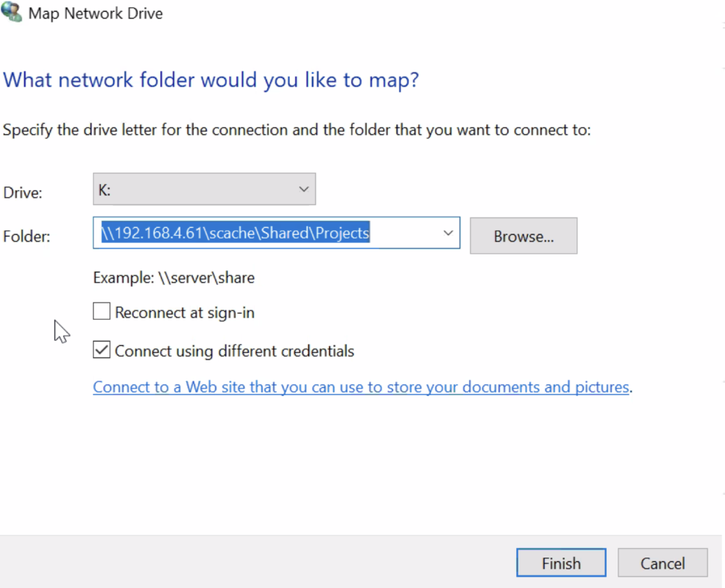Image resolution: width=725 pixels, height=588 pixels.
Task: Expand the Drive dropdown chevron arrow
Action: [x=304, y=189]
